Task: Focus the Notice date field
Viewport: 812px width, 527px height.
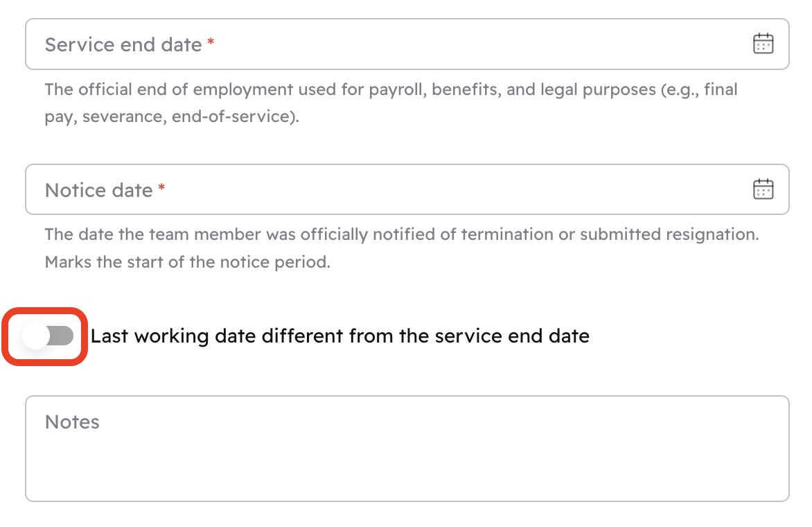Action: [388, 190]
